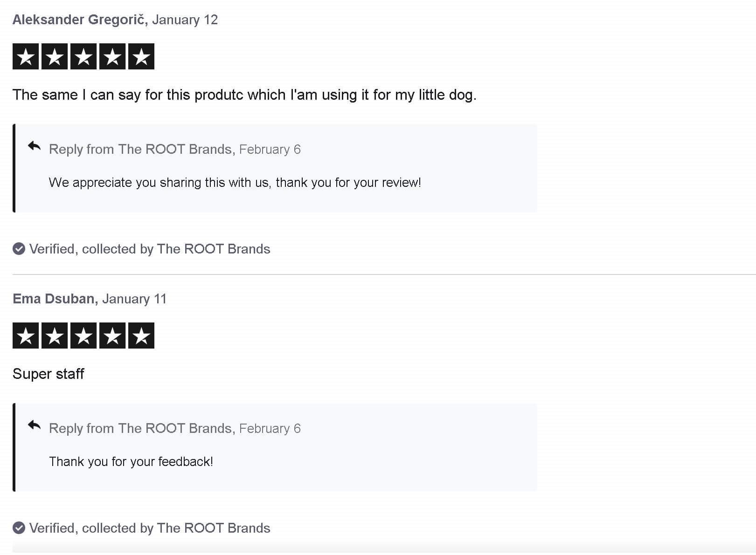Screen dimensions: 756x555
Task: Click 'We appreciate you sharing this' reply text
Action: [235, 182]
